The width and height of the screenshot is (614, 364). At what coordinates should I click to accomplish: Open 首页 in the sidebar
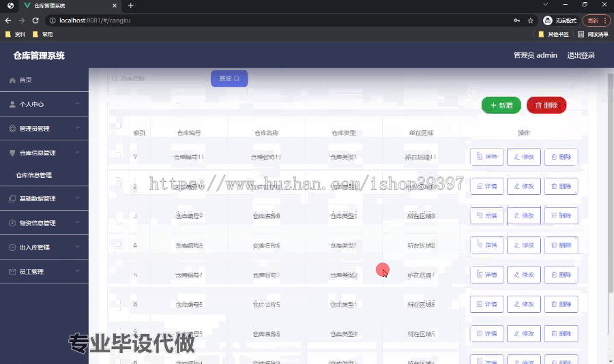click(44, 80)
